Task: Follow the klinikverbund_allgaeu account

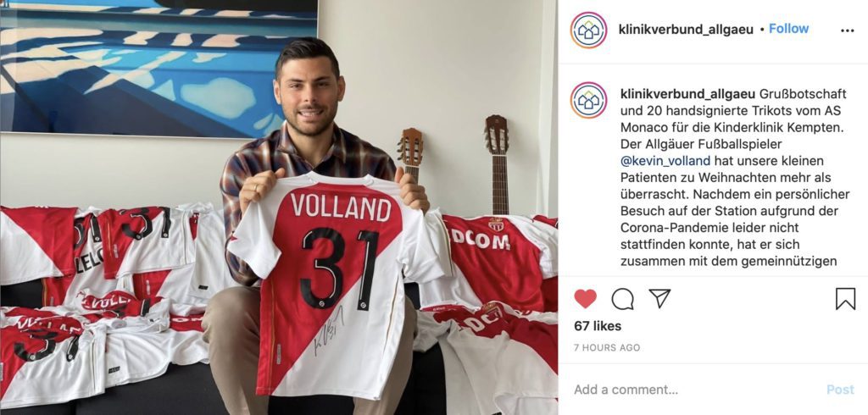Action: pyautogui.click(x=789, y=29)
